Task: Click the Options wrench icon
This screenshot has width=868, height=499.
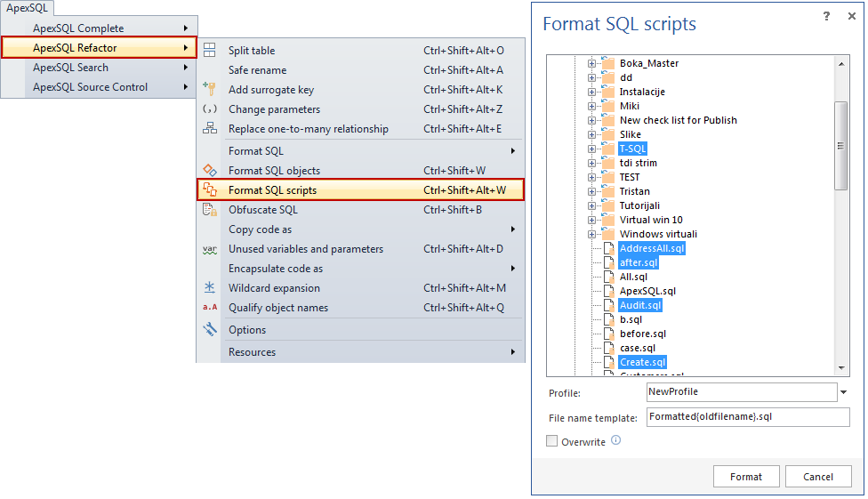Action: point(209,329)
